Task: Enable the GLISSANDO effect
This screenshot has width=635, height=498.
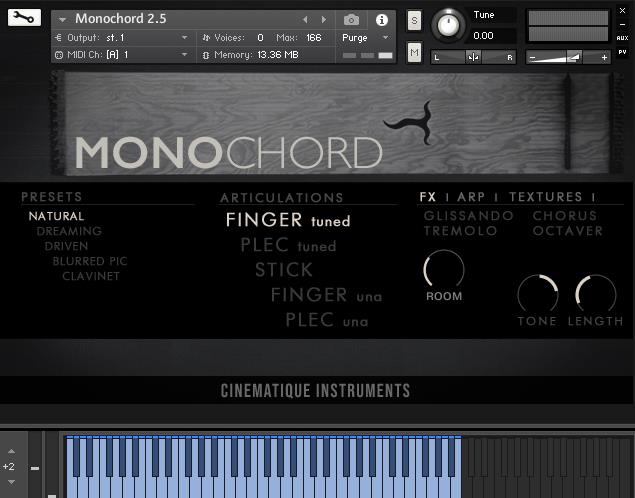Action: point(469,215)
